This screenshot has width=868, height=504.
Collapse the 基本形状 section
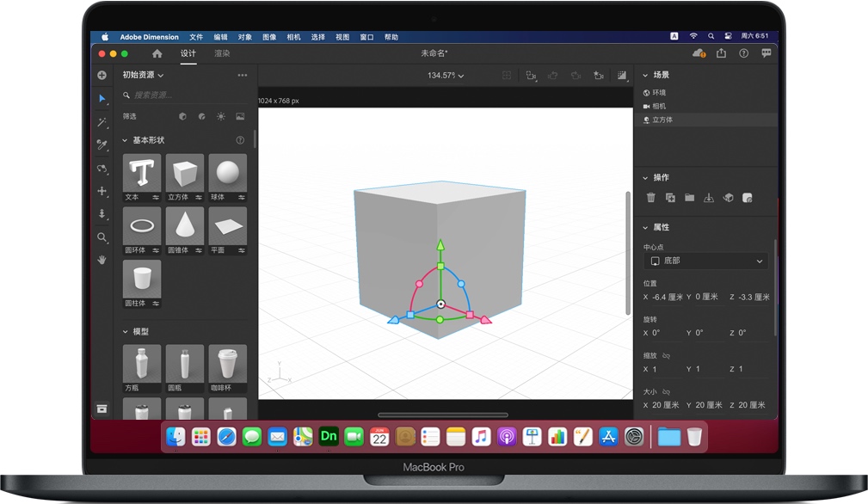coord(125,140)
